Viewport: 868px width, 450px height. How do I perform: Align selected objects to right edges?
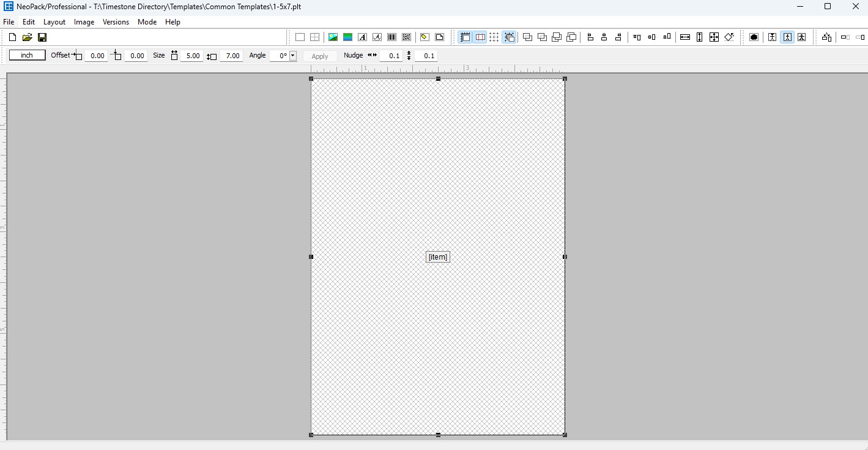(618, 37)
